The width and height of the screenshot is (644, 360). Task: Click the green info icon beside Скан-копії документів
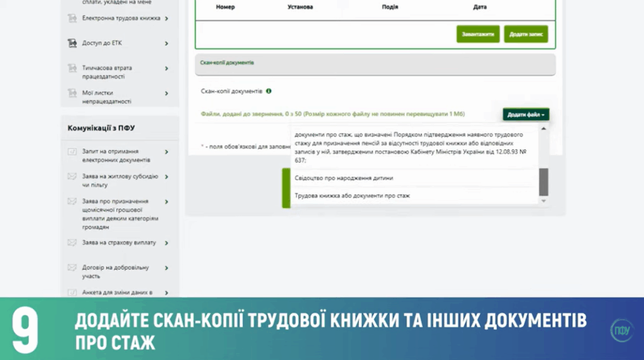pos(269,91)
